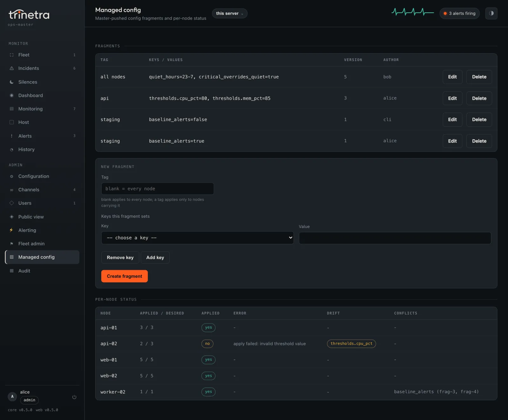This screenshot has width=508, height=420.
Task: Go to Incidents in sidebar
Action: (x=42, y=68)
